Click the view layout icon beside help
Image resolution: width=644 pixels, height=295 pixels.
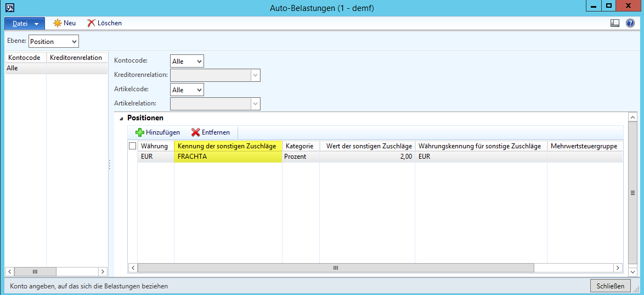(615, 23)
